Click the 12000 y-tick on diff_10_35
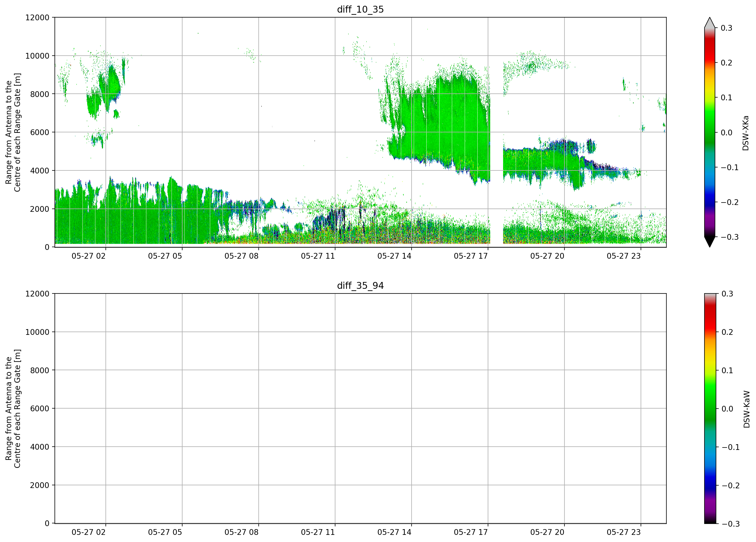 37,18
